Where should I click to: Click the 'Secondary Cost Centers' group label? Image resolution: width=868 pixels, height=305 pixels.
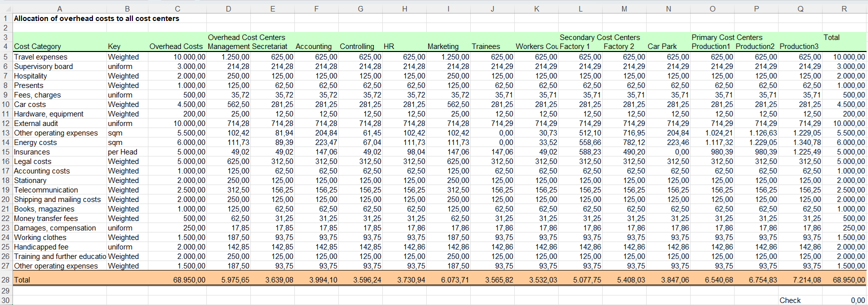tap(600, 37)
